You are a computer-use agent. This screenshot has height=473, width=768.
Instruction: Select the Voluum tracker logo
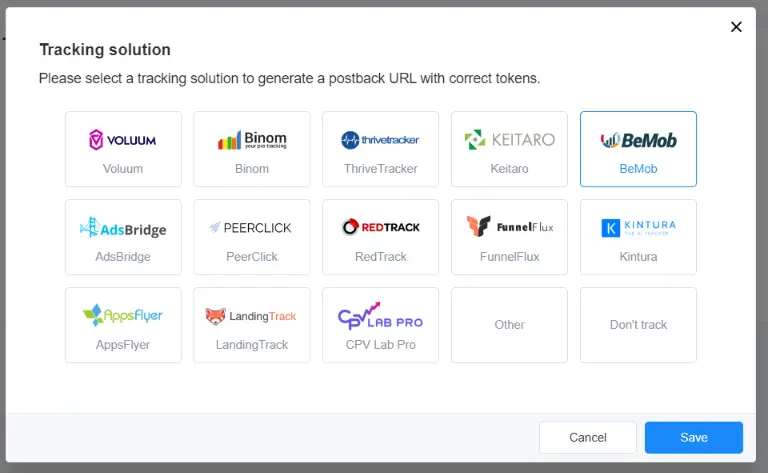tap(123, 140)
